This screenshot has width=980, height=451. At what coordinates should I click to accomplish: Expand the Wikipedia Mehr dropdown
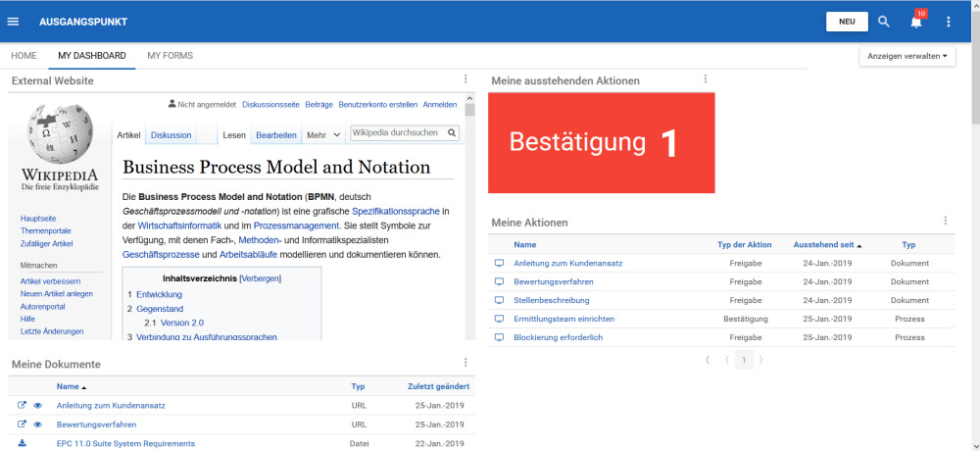click(x=323, y=134)
